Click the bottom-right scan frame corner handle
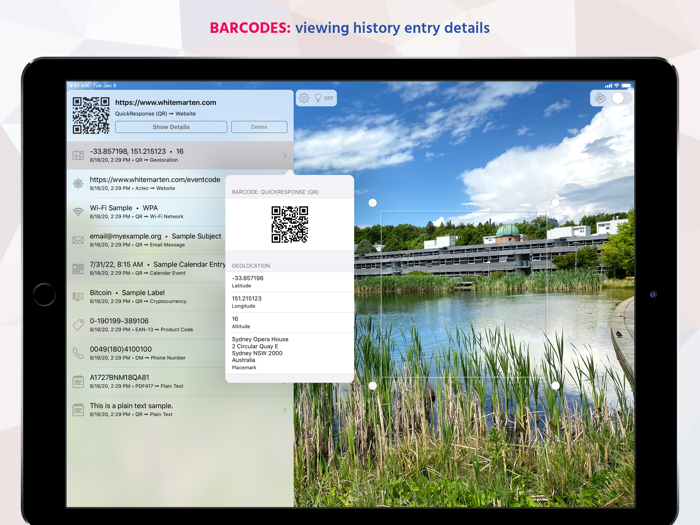This screenshot has height=525, width=700. click(555, 385)
